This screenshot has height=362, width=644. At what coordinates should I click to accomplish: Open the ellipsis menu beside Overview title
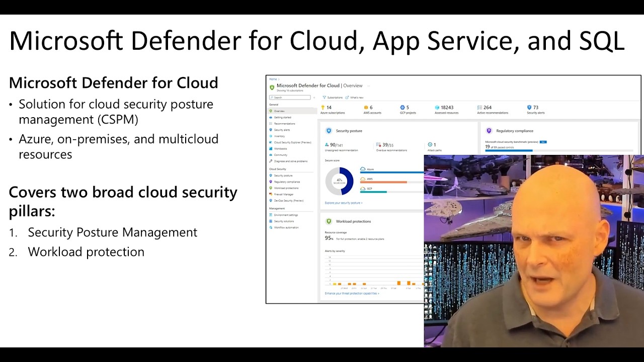click(x=368, y=86)
